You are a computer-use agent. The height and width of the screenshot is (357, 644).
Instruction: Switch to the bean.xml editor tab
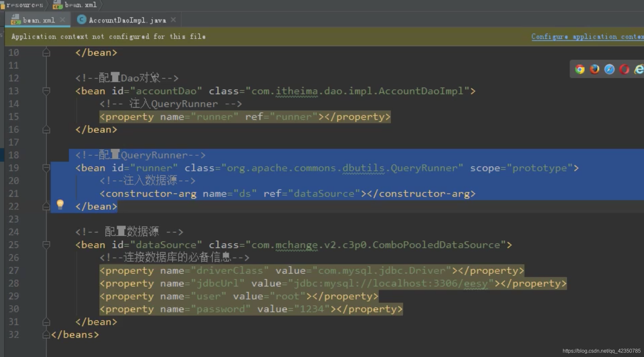point(38,20)
